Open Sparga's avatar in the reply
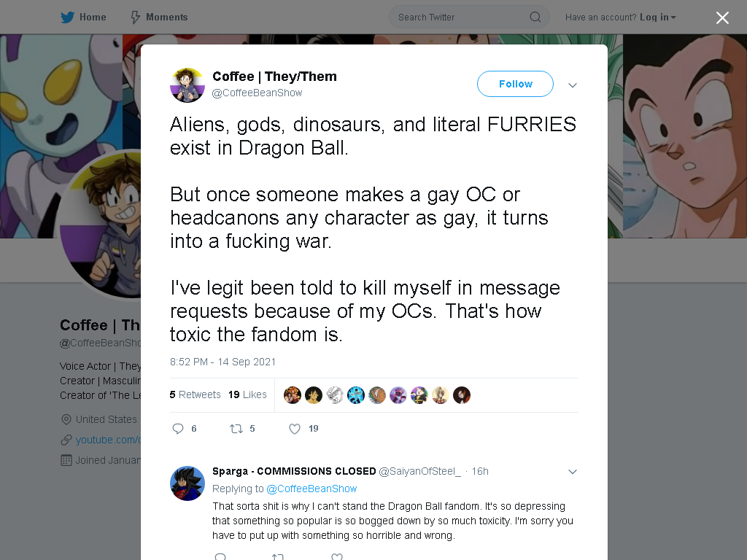The height and width of the screenshot is (560, 747). click(187, 483)
